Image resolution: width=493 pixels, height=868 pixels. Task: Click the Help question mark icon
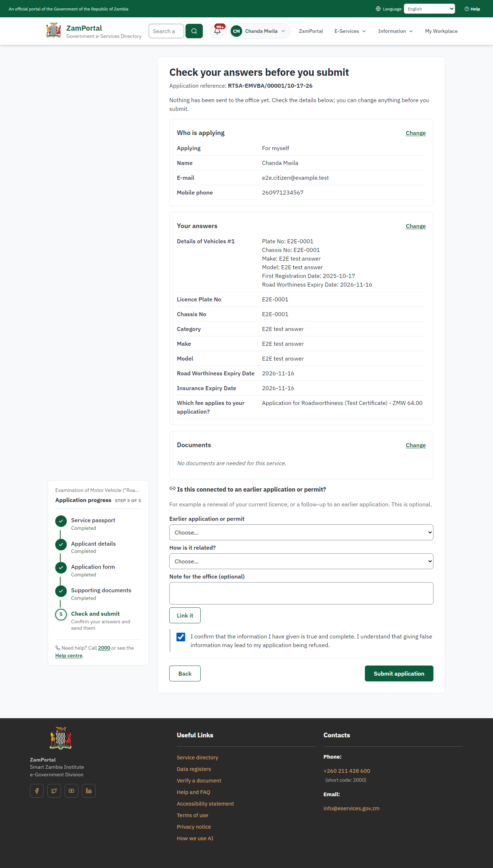(x=467, y=9)
